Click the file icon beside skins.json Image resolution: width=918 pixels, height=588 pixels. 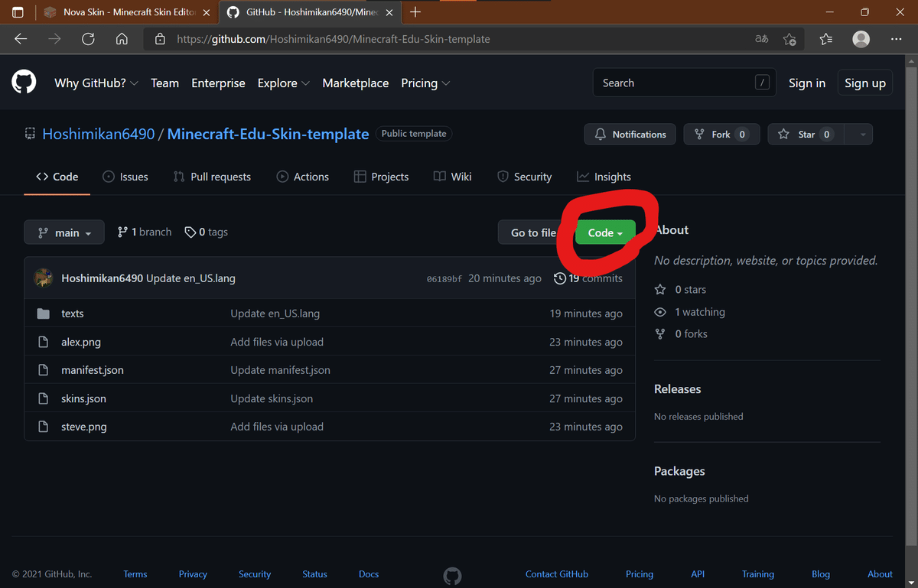point(44,398)
